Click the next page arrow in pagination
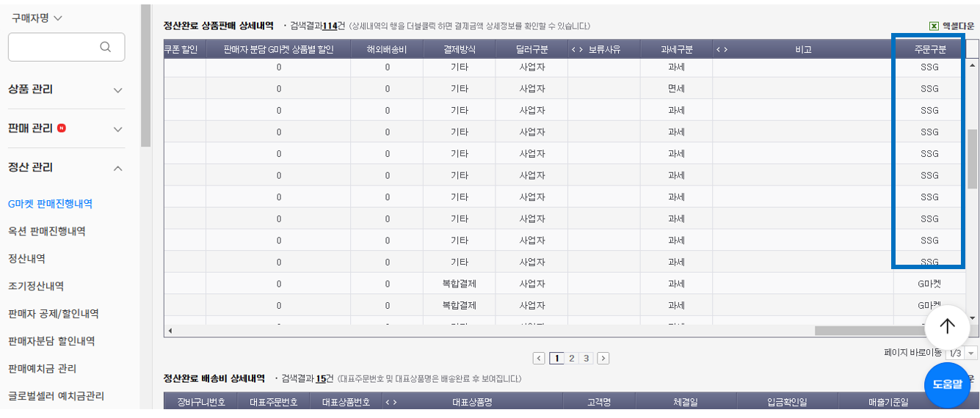980x418 pixels. coord(603,359)
